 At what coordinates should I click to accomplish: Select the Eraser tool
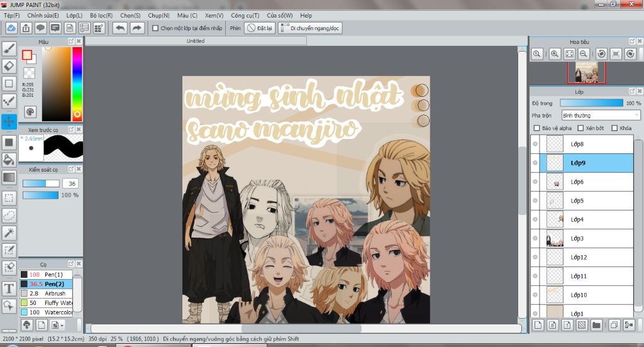point(9,66)
